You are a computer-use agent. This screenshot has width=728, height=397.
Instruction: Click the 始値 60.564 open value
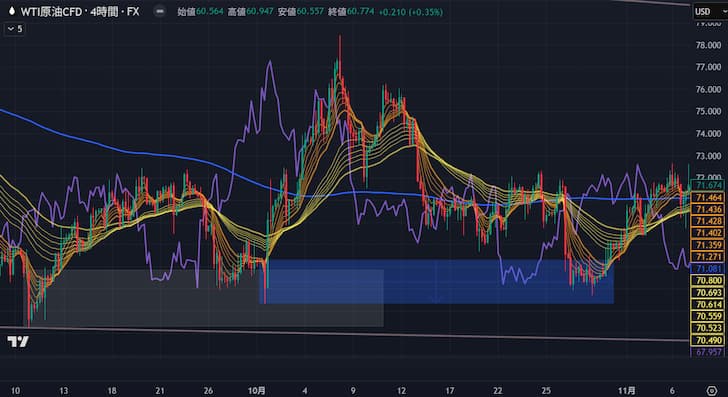tap(200, 11)
